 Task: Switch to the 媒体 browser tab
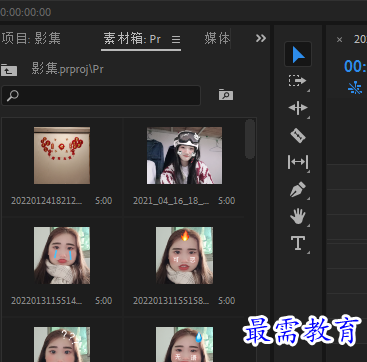(x=217, y=39)
